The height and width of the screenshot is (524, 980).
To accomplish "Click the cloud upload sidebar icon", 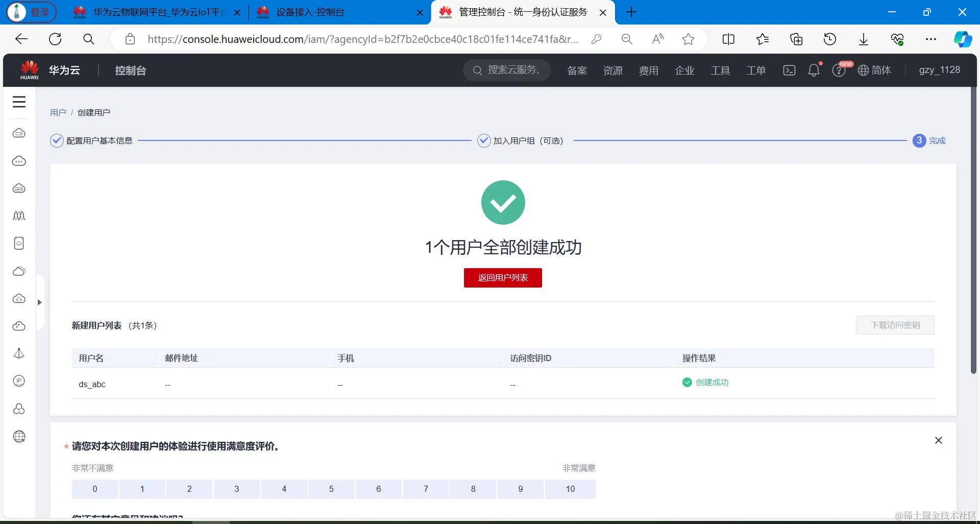I will (x=19, y=299).
